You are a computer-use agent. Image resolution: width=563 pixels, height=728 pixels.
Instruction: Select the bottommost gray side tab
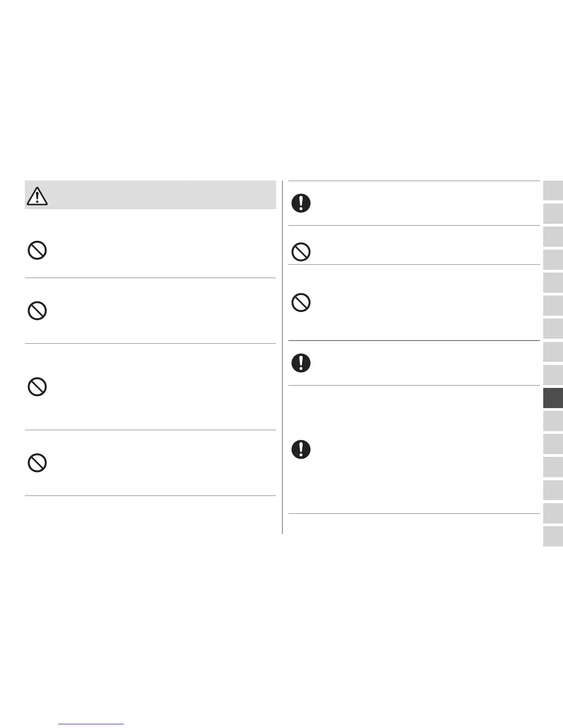(553, 536)
